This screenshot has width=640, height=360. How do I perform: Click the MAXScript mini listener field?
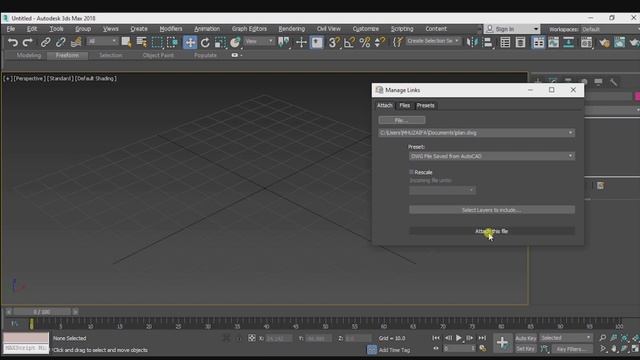point(26,348)
